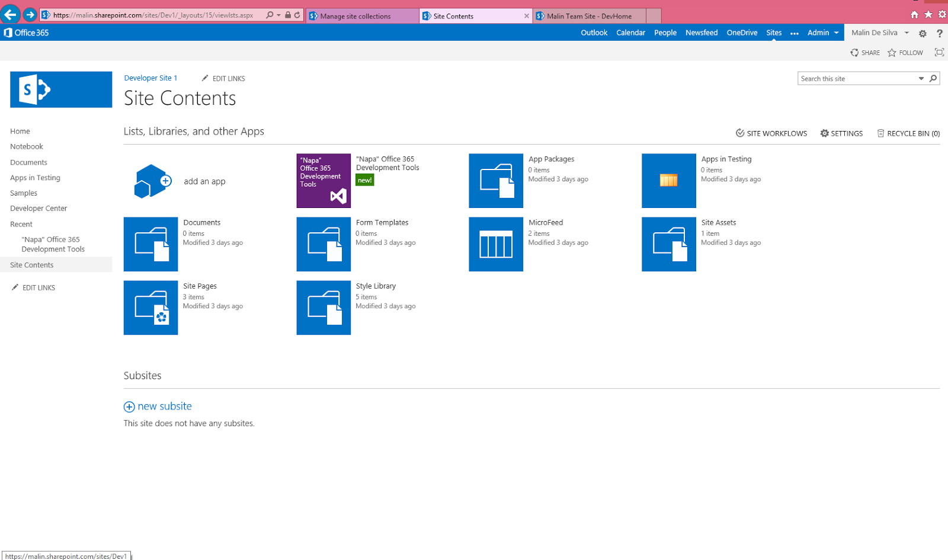Click the add an app text link
Screen dimensions: 948x560
coord(204,181)
